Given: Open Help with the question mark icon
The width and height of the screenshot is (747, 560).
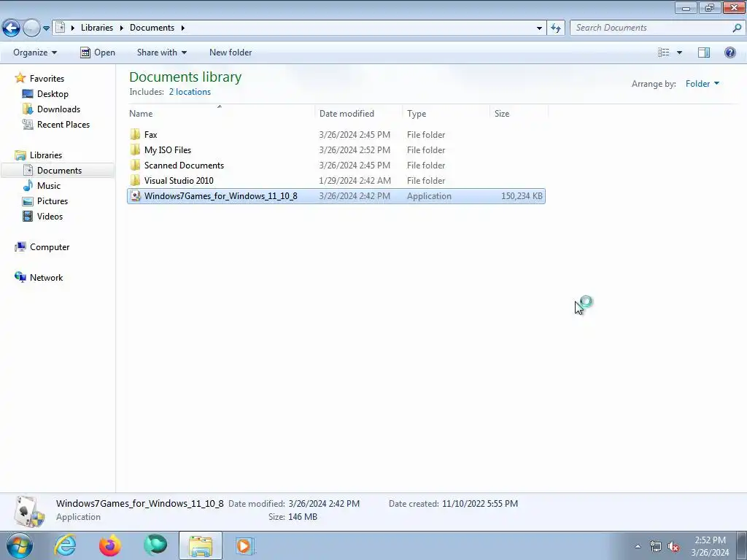Looking at the screenshot, I should point(729,52).
